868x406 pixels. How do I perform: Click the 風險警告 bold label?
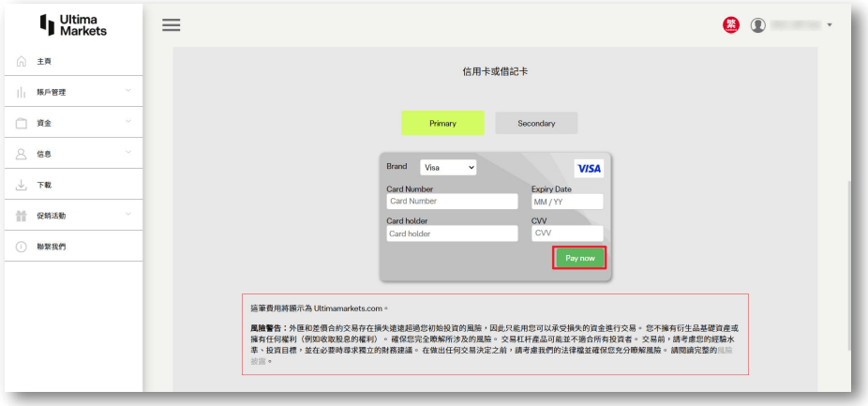268,328
